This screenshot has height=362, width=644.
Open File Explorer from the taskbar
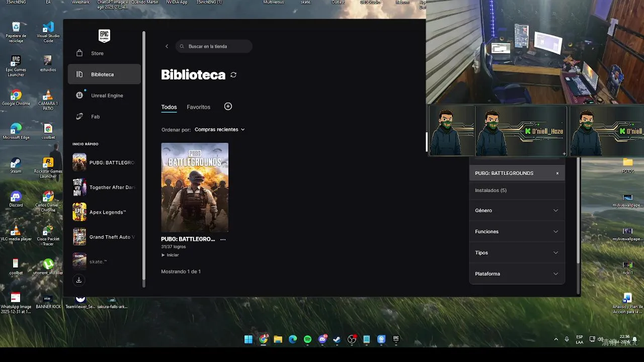tap(278, 339)
